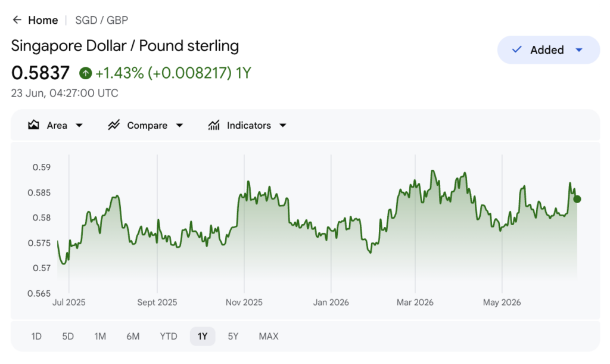Screen dimensions: 610x364
Task: Click the 0.59 y-axis label
Action: point(42,167)
